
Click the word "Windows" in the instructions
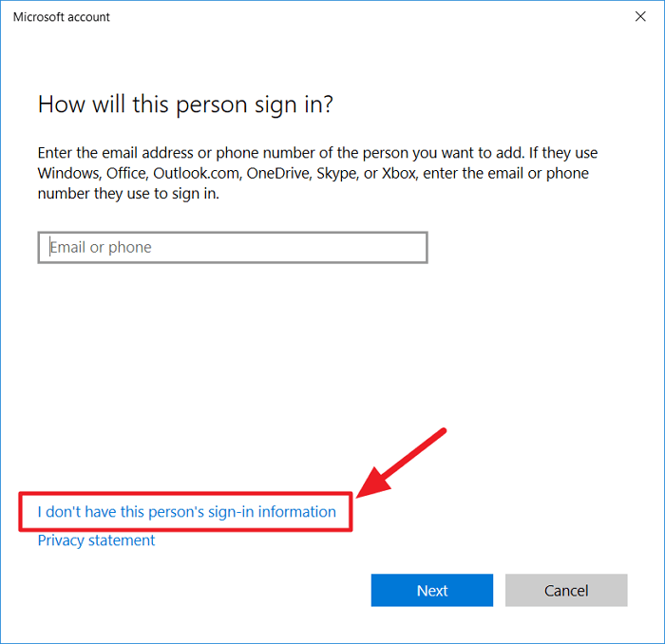click(69, 174)
